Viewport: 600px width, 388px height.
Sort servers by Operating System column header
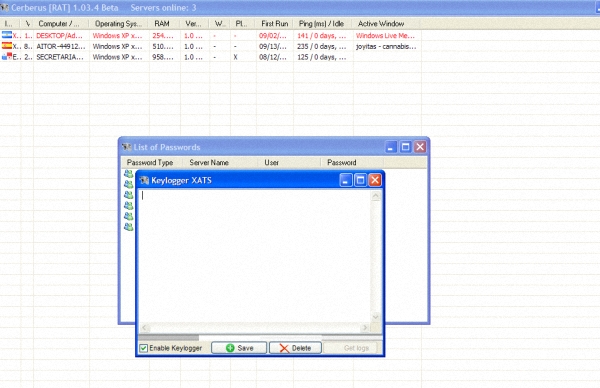click(x=119, y=24)
